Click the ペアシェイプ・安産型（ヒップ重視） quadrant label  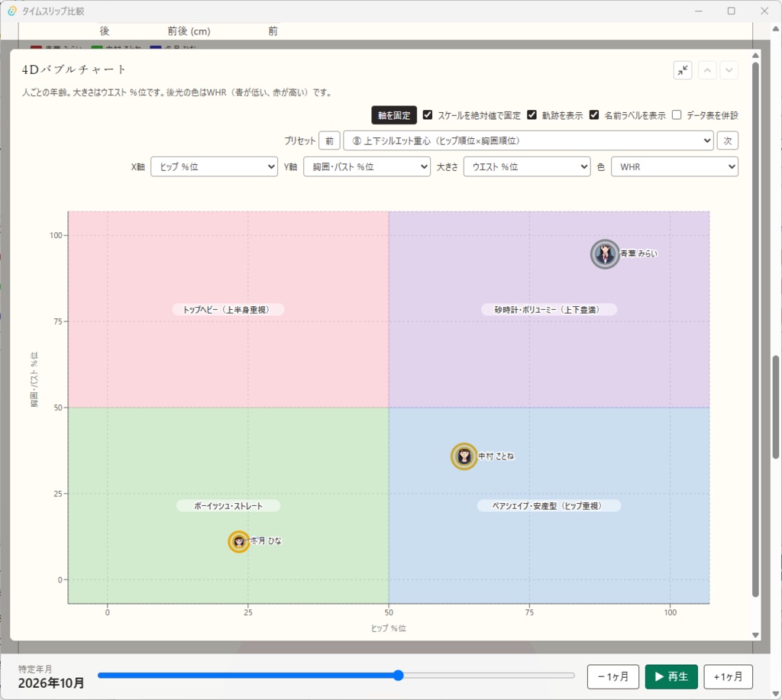click(548, 506)
